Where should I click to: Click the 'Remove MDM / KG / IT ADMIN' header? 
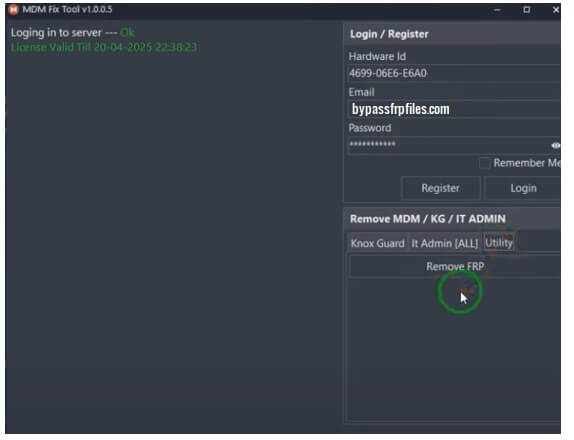coord(452,219)
